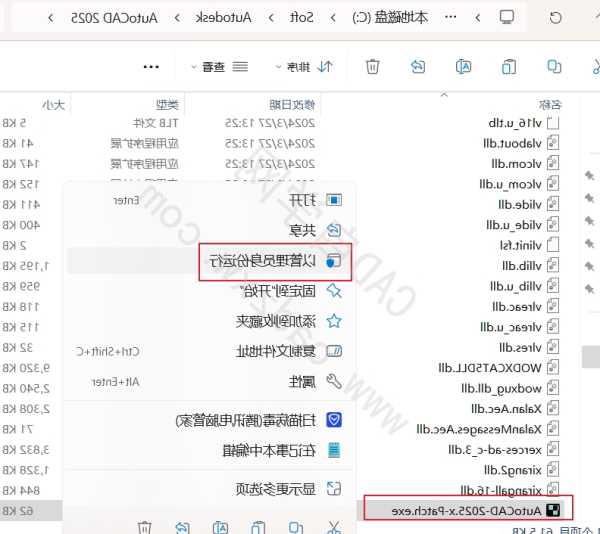Click the toolbar rename icon
Screen dimensions: 600x534
(x=463, y=67)
